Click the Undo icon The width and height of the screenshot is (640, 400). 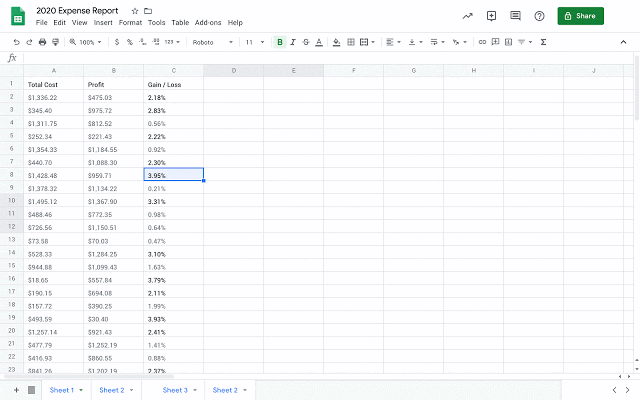click(16, 42)
